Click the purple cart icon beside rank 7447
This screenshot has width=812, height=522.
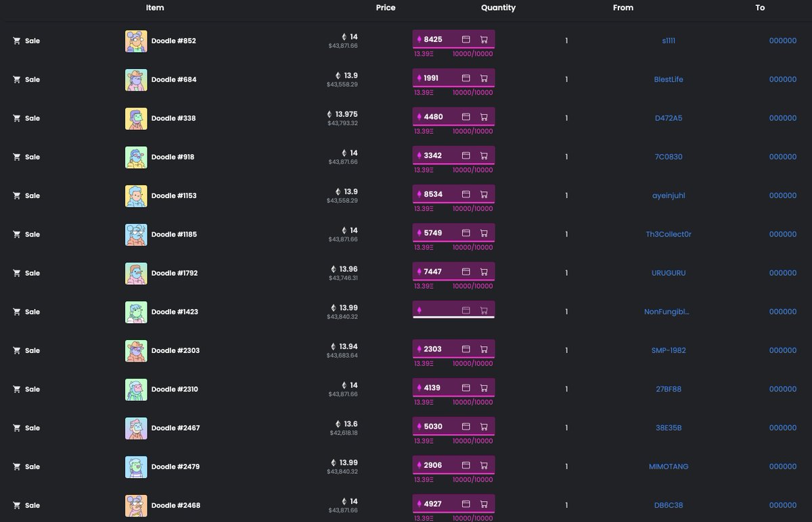[x=484, y=271]
